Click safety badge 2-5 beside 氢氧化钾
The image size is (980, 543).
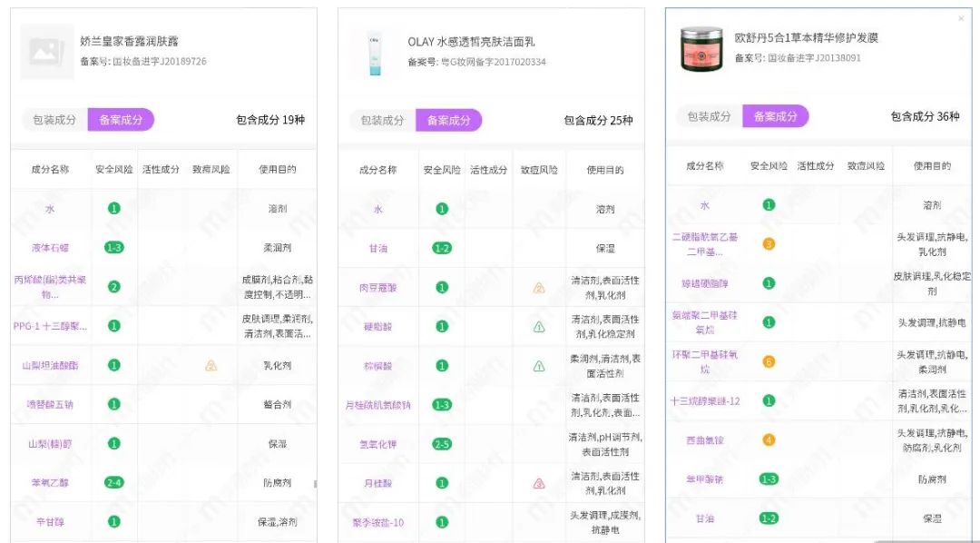[442, 444]
